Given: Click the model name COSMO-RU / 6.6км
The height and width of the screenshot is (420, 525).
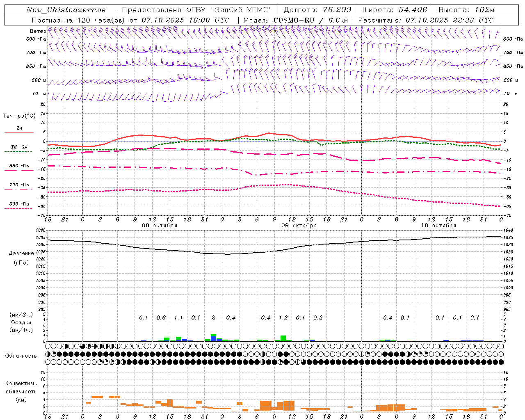Looking at the screenshot, I should (310, 20).
